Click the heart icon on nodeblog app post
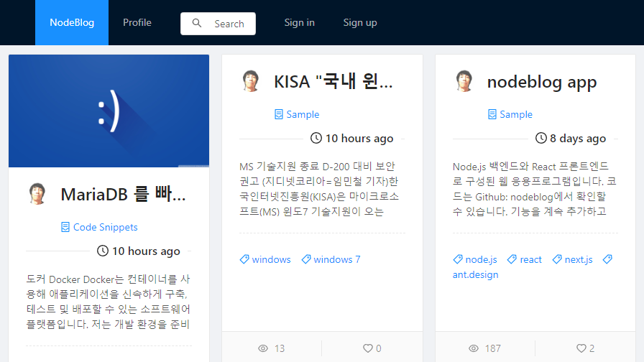Image resolution: width=644 pixels, height=362 pixels. pos(581,348)
